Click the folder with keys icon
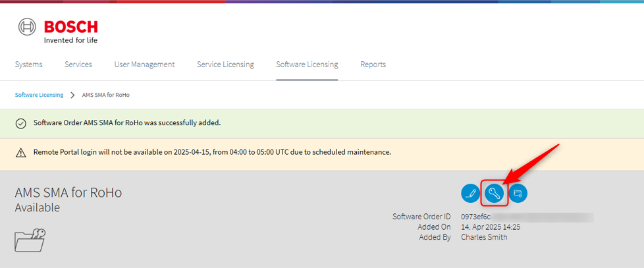 [30, 240]
